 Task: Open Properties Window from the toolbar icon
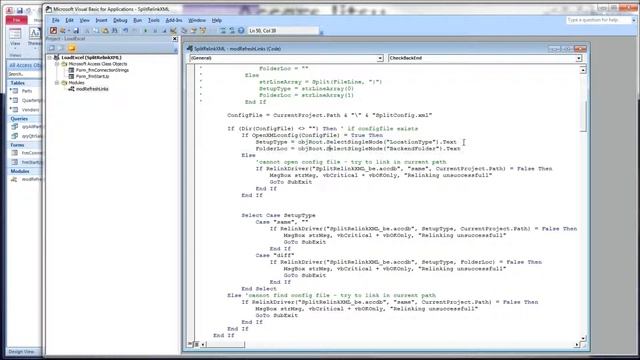[193, 31]
